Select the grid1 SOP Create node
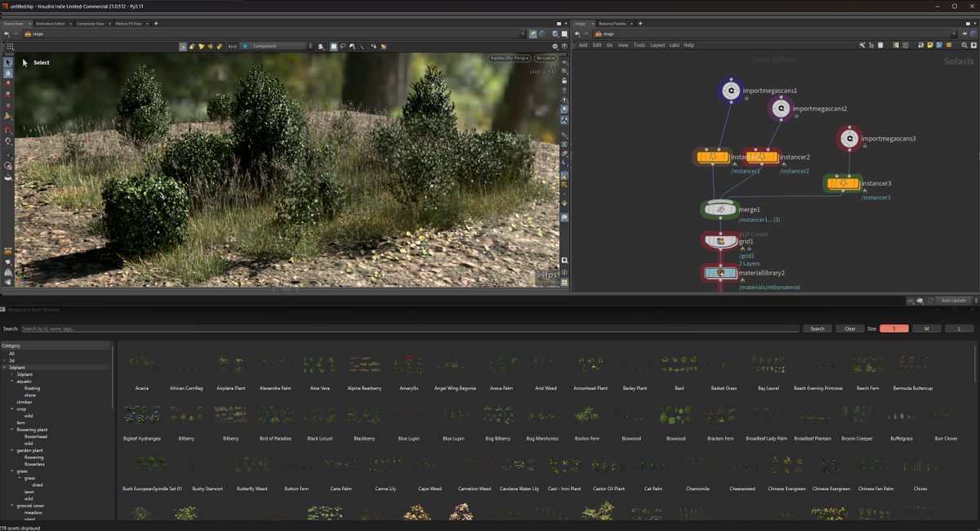Viewport: 980px width, 531px height. (719, 241)
